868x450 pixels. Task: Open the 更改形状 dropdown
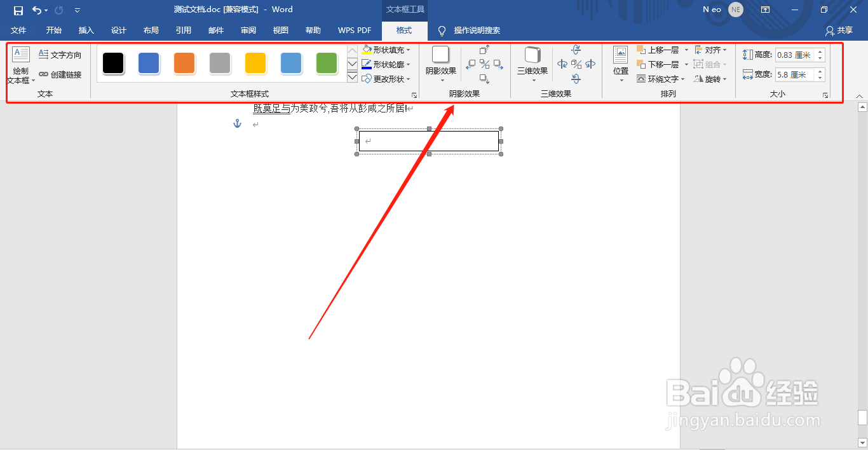pos(386,79)
